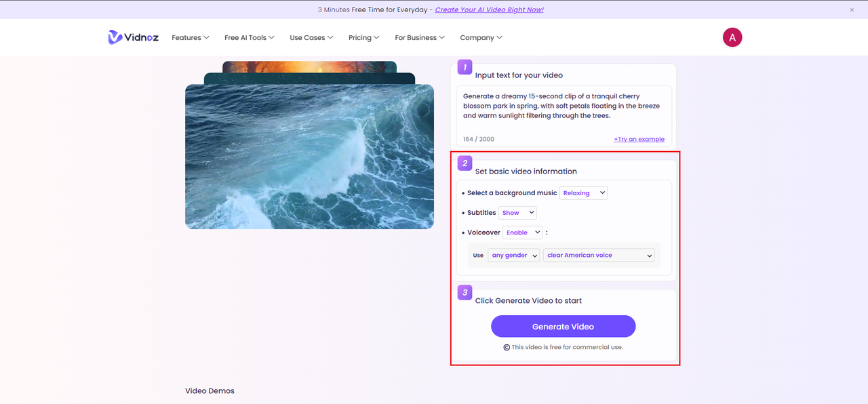The height and width of the screenshot is (404, 868).
Task: Click the free for commercial use note
Action: pyautogui.click(x=564, y=347)
